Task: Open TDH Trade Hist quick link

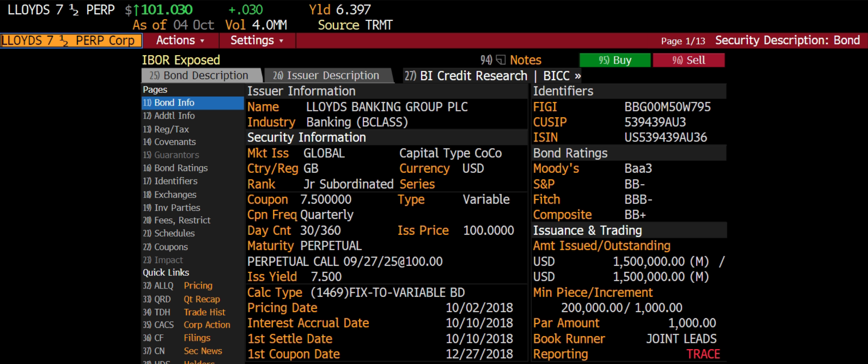Action: click(x=184, y=312)
